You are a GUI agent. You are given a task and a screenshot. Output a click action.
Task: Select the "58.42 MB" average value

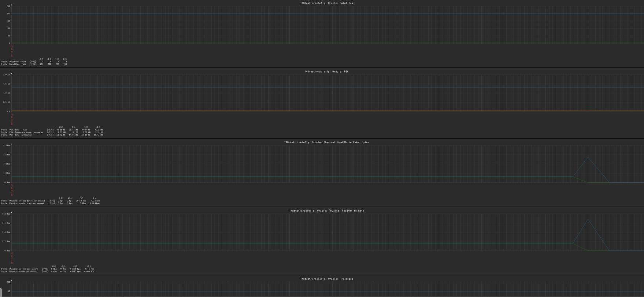[x=86, y=135]
